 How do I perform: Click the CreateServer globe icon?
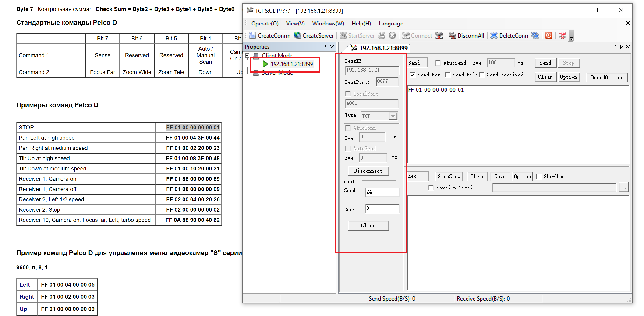click(297, 36)
